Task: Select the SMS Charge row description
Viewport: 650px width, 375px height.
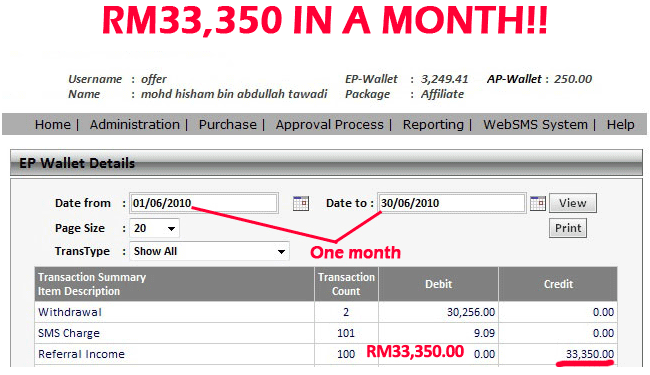Action: (69, 333)
